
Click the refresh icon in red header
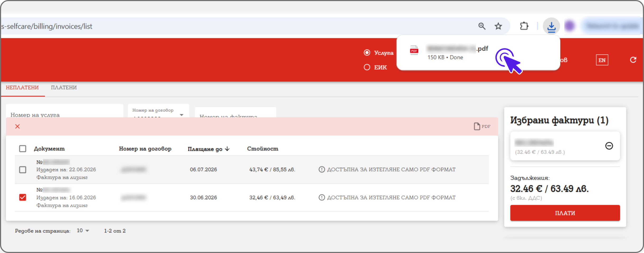coord(633,60)
